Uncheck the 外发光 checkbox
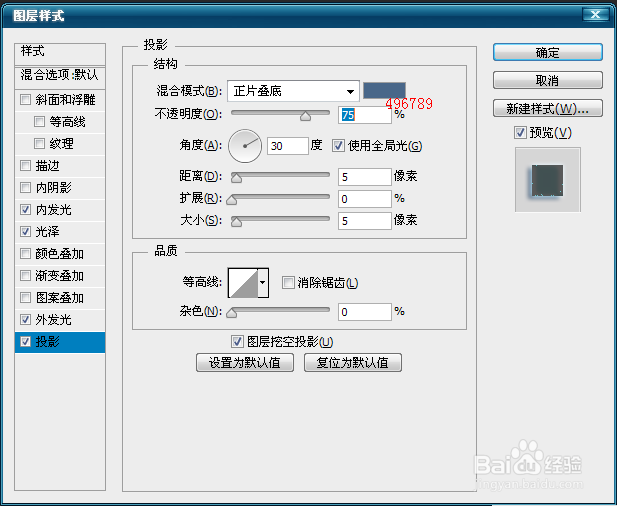The image size is (617, 506). [26, 320]
